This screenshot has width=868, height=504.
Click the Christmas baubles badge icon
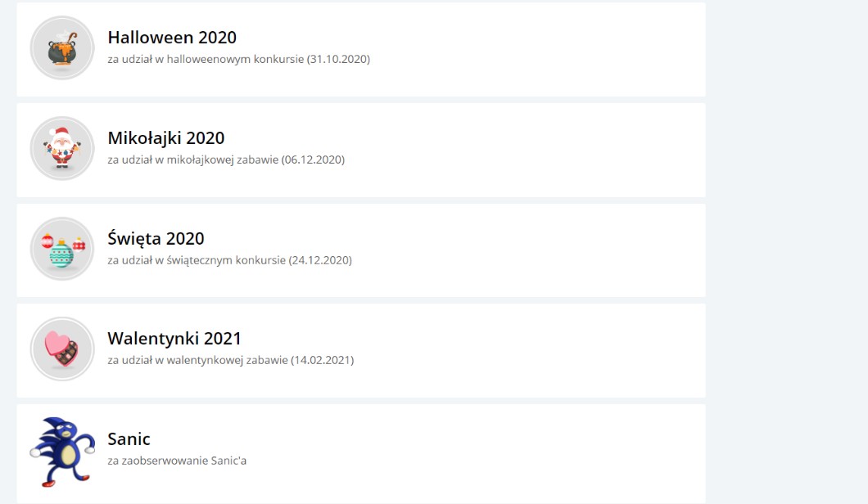62,249
